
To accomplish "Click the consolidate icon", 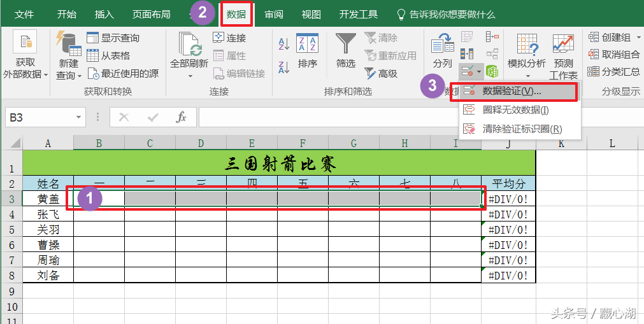I will [x=492, y=37].
